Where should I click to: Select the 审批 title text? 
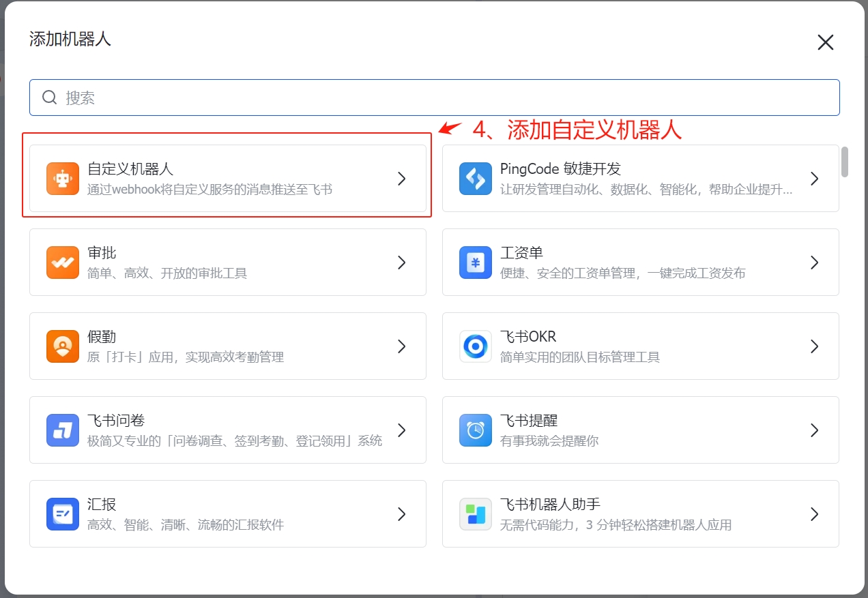[102, 253]
